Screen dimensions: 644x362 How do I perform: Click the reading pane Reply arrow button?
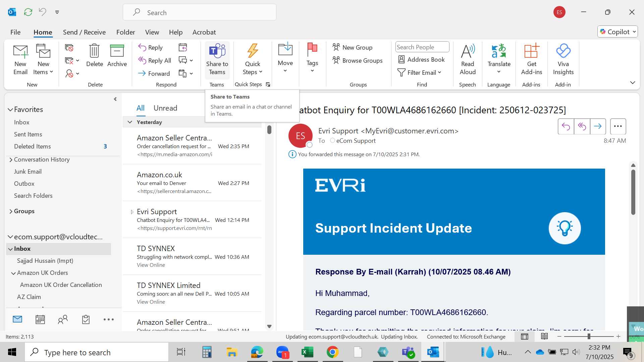tap(566, 126)
